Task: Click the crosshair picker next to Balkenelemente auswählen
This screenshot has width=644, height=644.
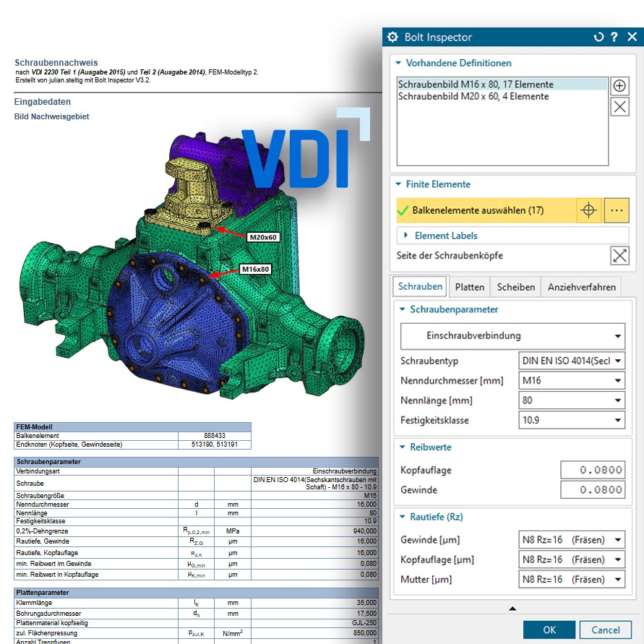Action: (589, 210)
